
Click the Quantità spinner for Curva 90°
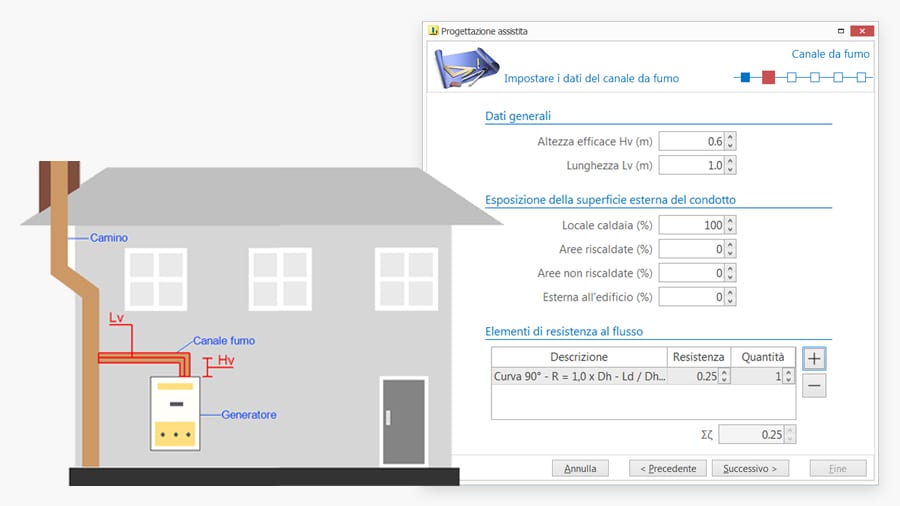point(789,376)
